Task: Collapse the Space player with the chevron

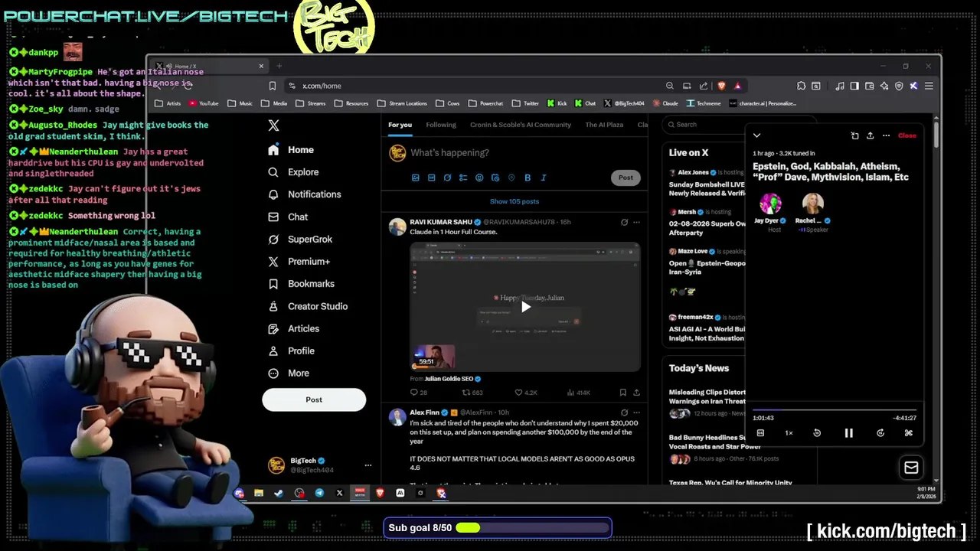Action: (x=756, y=135)
